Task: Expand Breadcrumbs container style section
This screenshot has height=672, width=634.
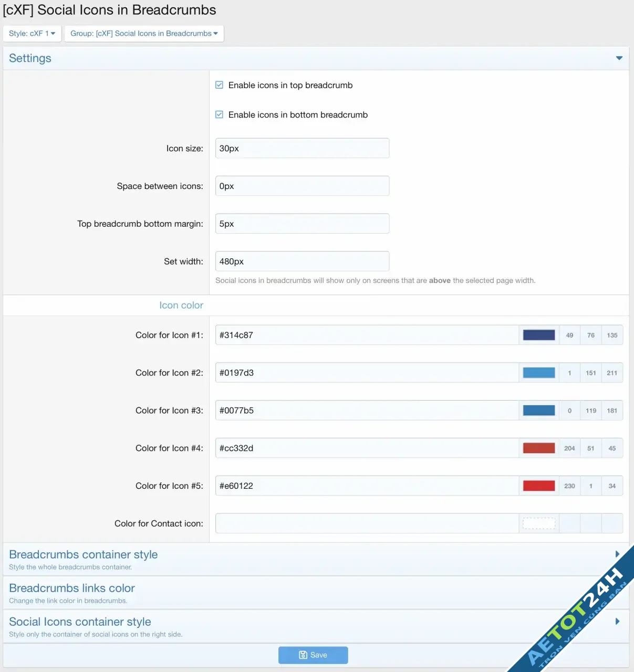Action: point(617,554)
